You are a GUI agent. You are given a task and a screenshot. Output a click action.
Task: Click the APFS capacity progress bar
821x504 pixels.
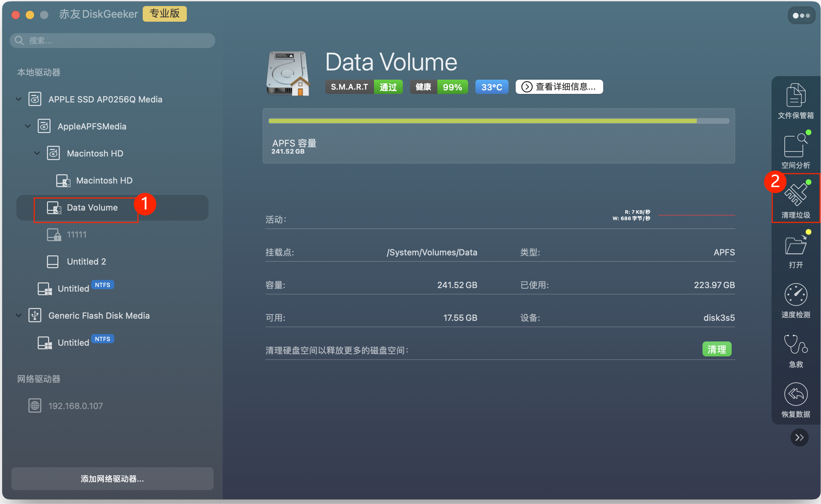pos(498,121)
